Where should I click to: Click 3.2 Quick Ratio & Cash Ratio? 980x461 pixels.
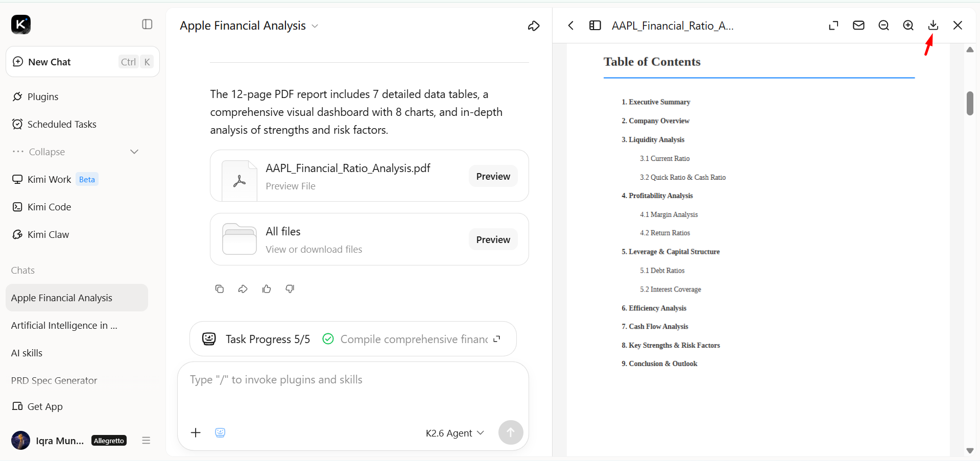(x=683, y=178)
